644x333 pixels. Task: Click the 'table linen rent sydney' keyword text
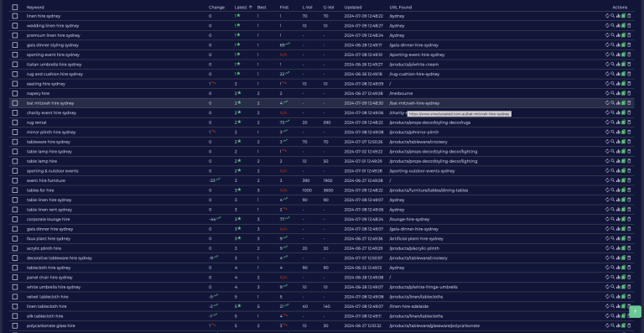[x=49, y=210]
